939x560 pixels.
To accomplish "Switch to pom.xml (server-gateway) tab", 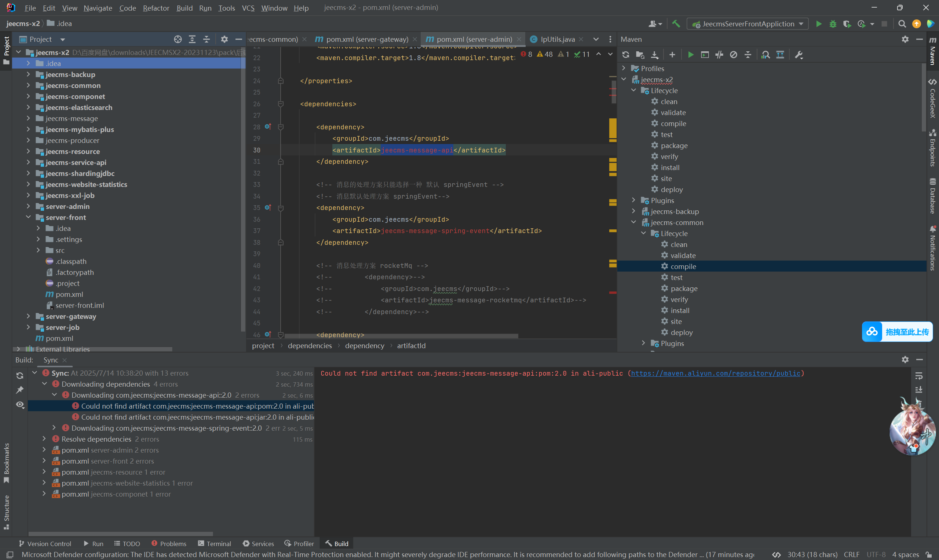I will pos(367,39).
